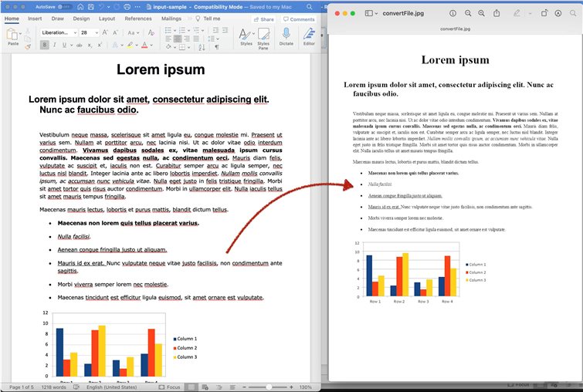583x392 pixels.
Task: Click the Share button in Word
Action: 263,19
